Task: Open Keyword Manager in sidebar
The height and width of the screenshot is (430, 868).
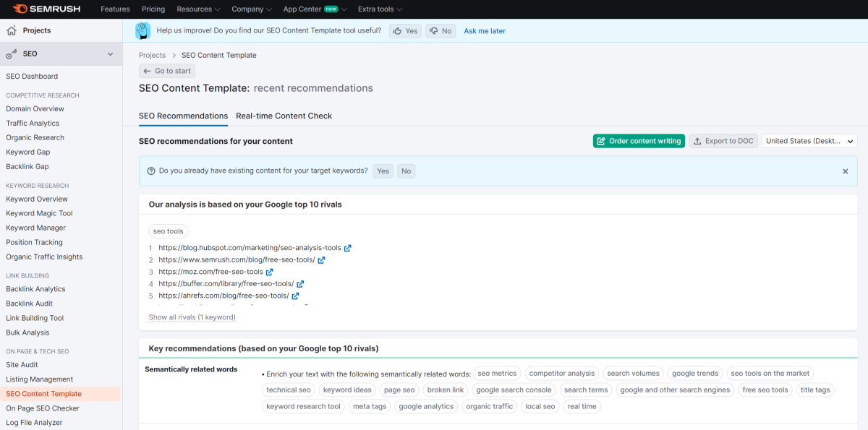Action: point(35,228)
